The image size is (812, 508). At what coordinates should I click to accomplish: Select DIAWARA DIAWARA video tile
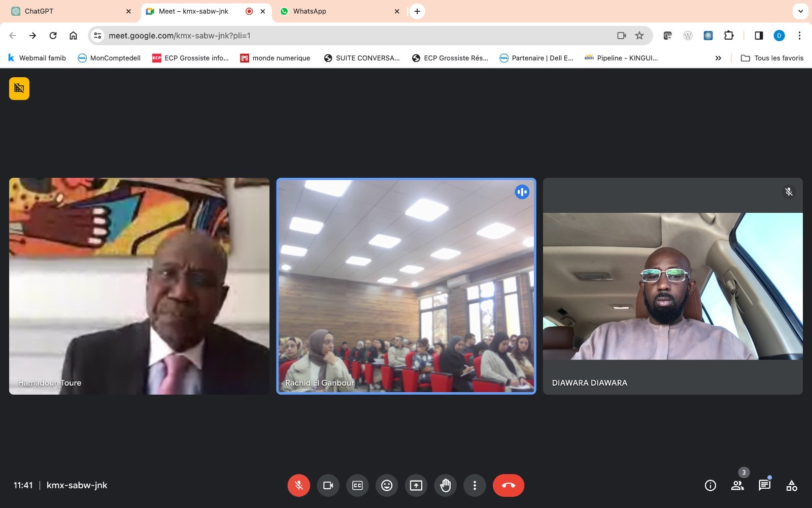tap(673, 286)
